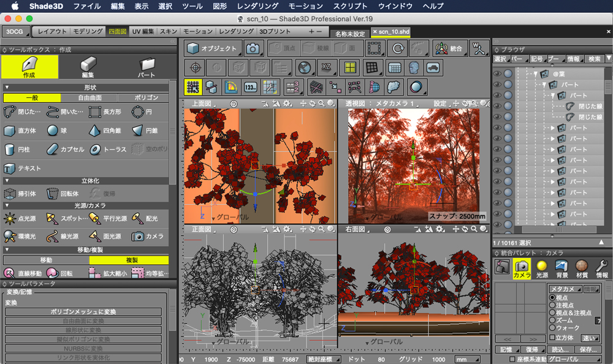The width and height of the screenshot is (613, 364).
Task: Switch to the モデリング layout tab
Action: [88, 31]
